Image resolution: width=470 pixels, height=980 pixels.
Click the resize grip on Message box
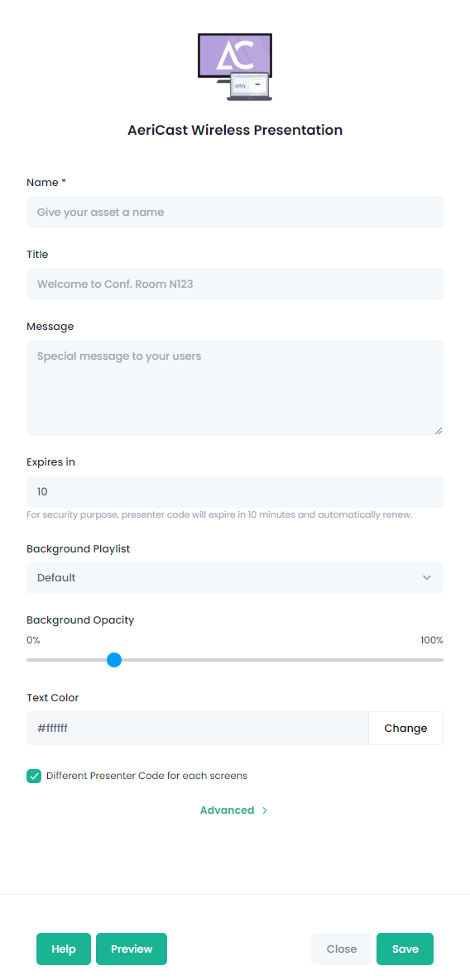pos(438,431)
